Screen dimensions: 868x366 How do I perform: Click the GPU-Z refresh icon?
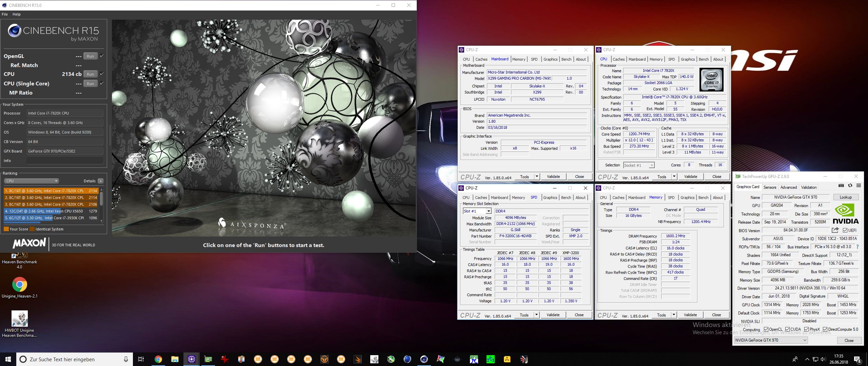click(x=850, y=185)
